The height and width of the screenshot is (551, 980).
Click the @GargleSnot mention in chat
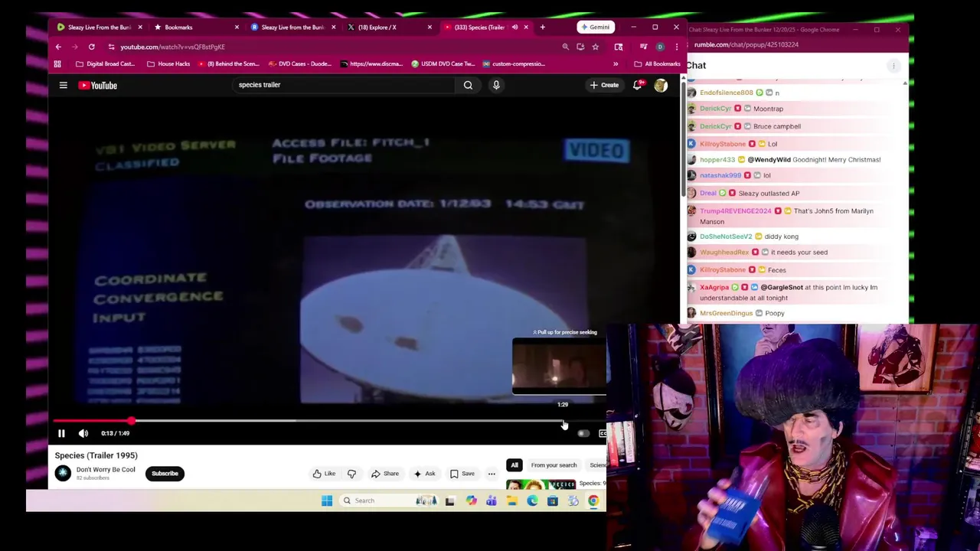782,288
